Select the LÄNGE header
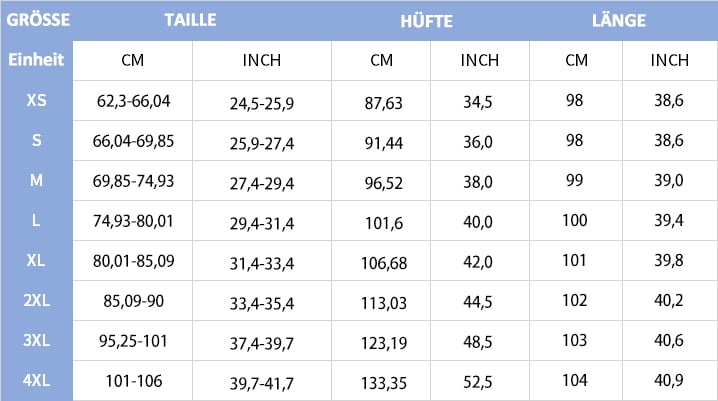This screenshot has width=718, height=401. pyautogui.click(x=619, y=20)
